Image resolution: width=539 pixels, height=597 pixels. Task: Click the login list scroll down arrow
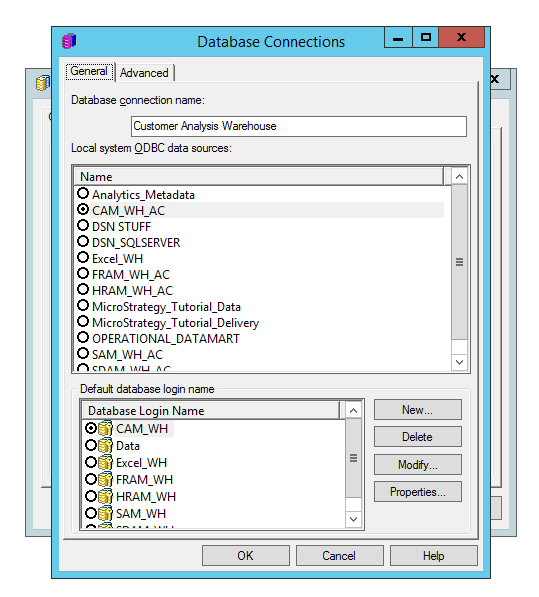tap(353, 519)
